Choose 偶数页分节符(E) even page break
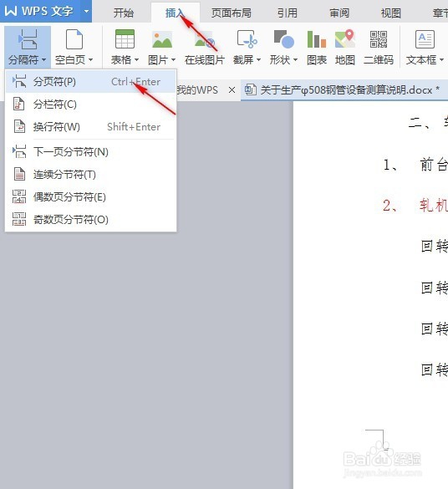This screenshot has width=448, height=489. coord(91,196)
